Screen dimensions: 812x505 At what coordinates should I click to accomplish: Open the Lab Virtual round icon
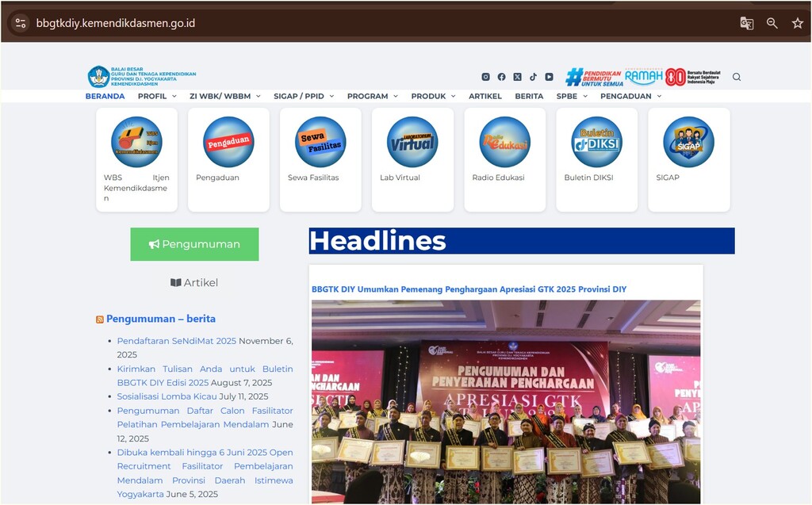pos(412,142)
